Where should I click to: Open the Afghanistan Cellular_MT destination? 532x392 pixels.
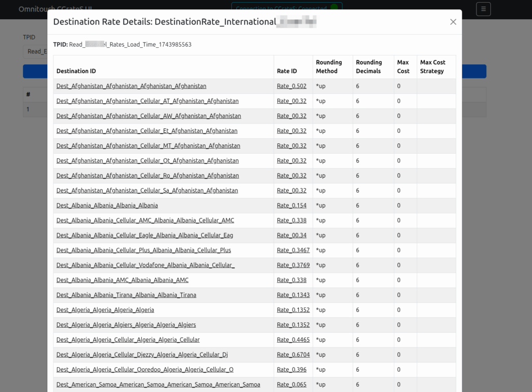148,146
